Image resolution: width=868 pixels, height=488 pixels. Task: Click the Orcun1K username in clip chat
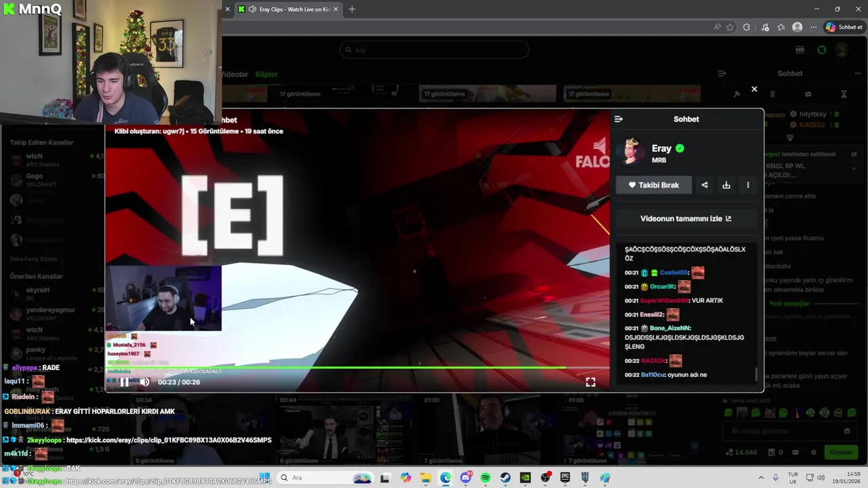point(663,287)
